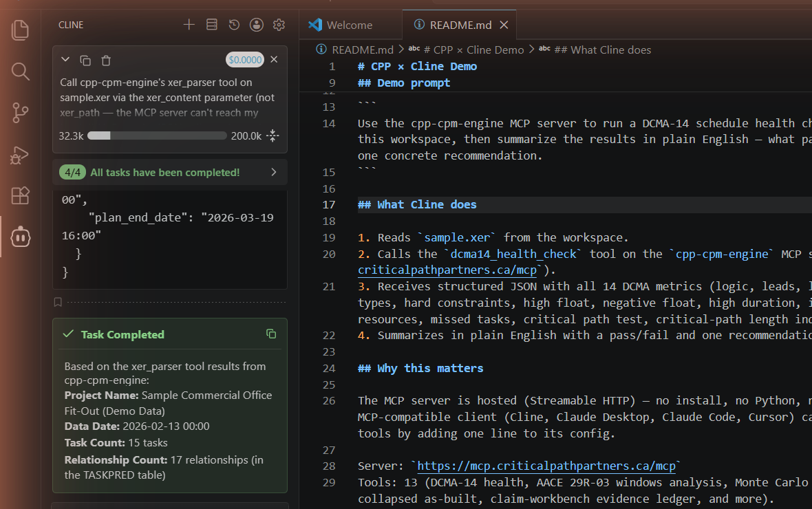Click sticky heading '## Demo prompt'
812x509 pixels.
pos(404,83)
